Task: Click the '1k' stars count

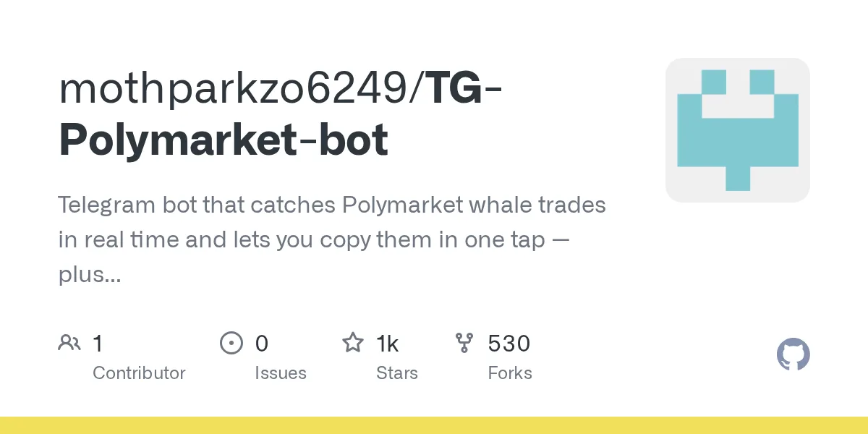Action: [388, 343]
